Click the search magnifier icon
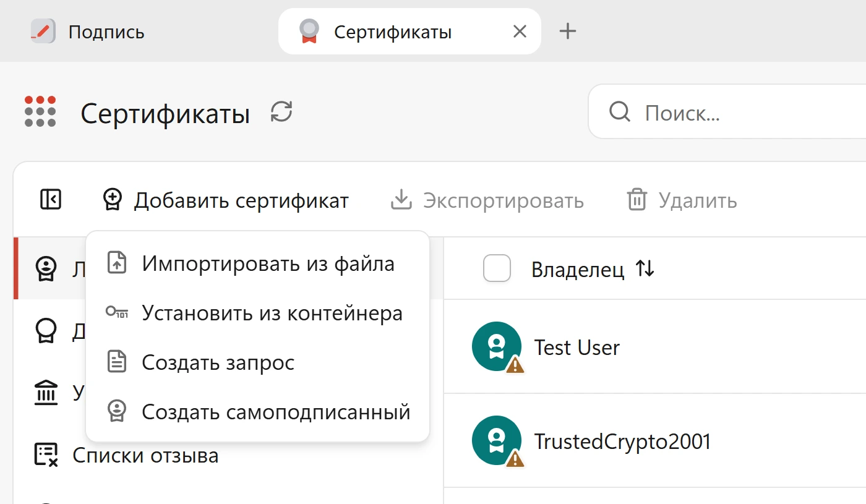Screen dimensions: 866x504 (620, 112)
